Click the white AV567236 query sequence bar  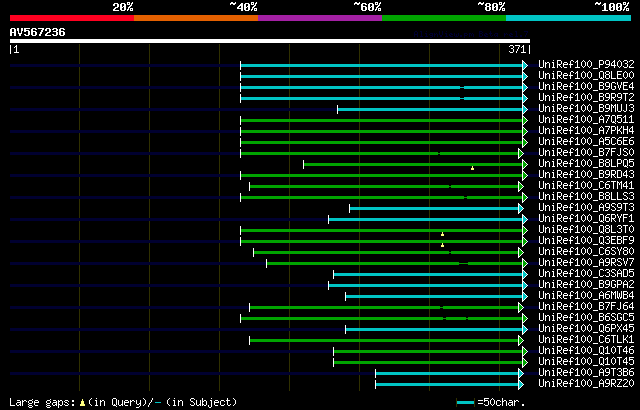click(270, 41)
